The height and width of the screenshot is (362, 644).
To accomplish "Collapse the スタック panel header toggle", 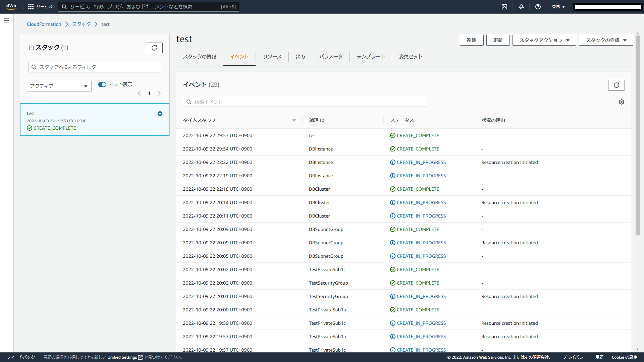I will tap(31, 48).
